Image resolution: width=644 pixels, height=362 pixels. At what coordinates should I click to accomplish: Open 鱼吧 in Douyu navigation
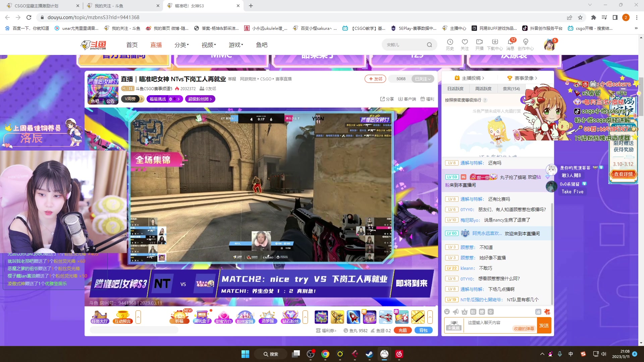coord(262,45)
